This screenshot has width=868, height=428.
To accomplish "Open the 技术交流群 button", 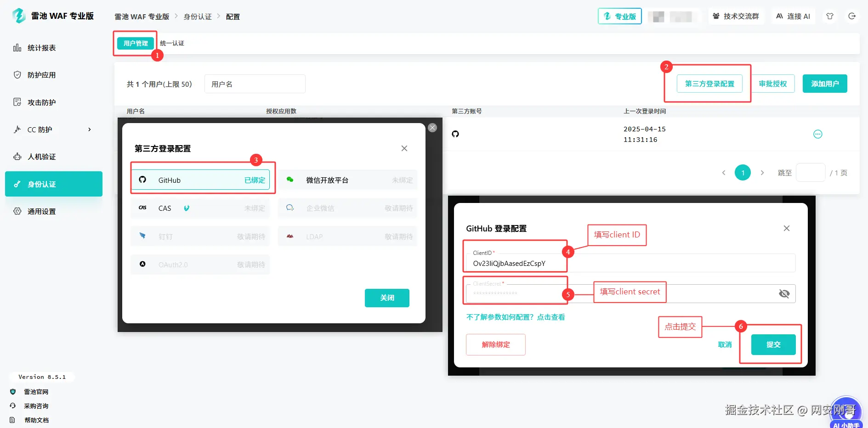I will pyautogui.click(x=736, y=16).
